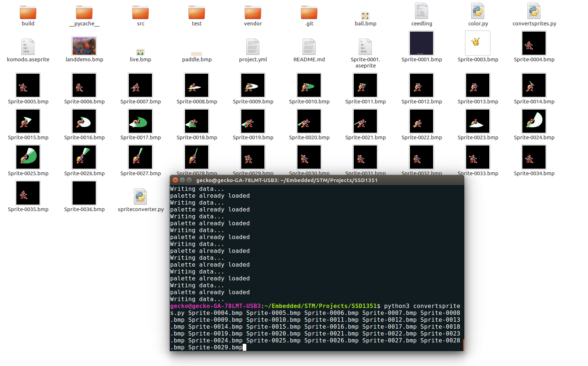Select ball.bmp file icon
The image size is (588, 366).
(365, 16)
